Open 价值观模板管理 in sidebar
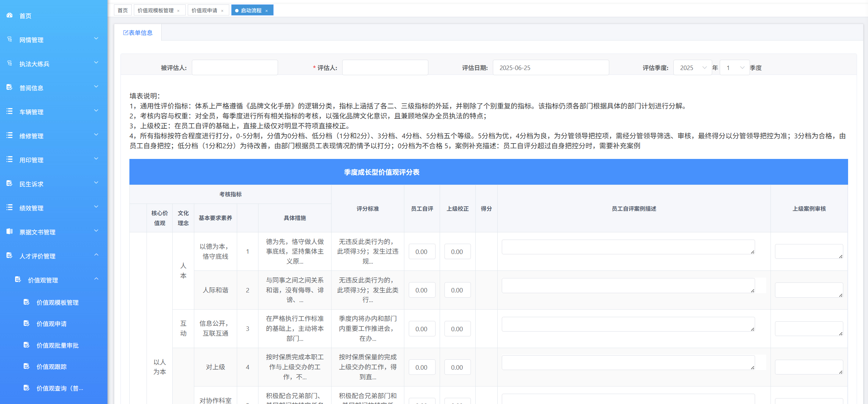The width and height of the screenshot is (868, 404). click(58, 302)
